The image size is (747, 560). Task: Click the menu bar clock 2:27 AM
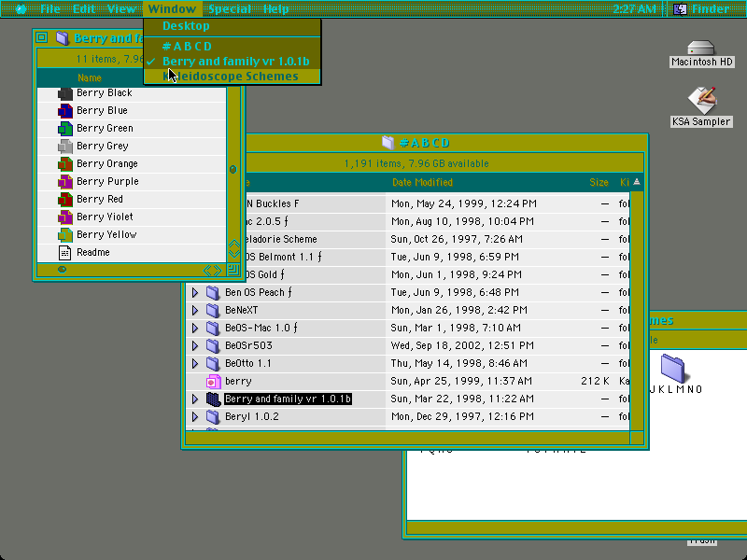(634, 8)
